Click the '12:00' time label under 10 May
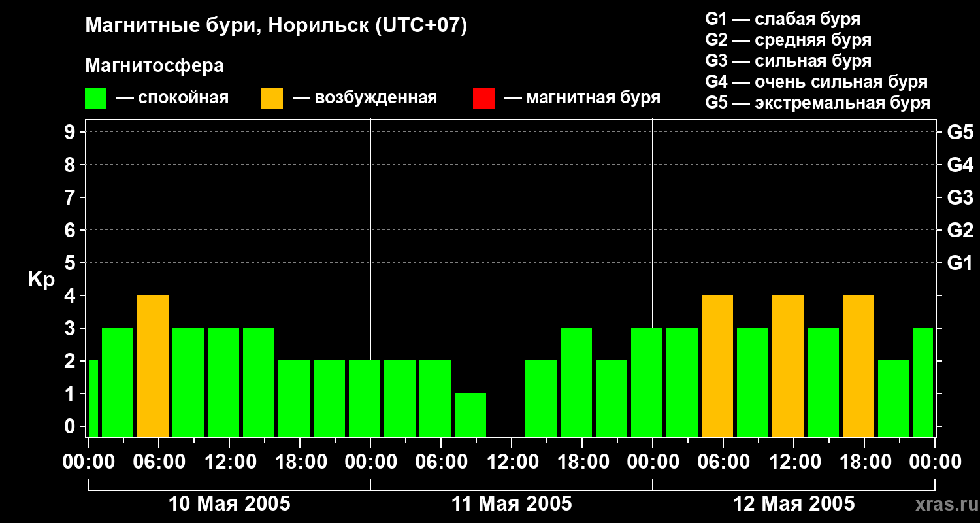Viewport: 980px width, 523px height. (229, 462)
